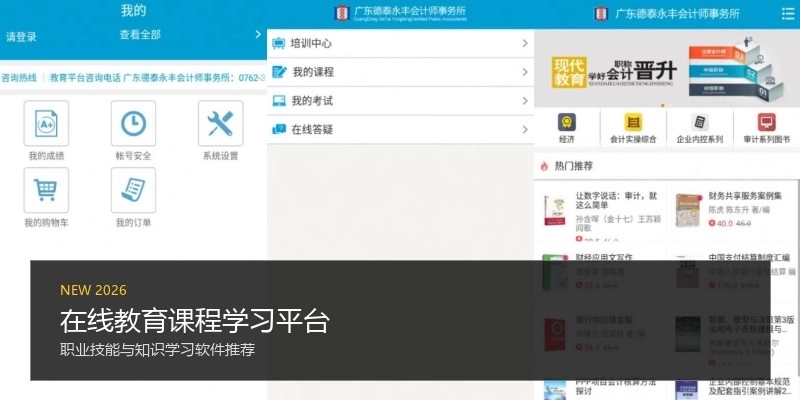
Task: Tap the title 让数字说话：审计，就这么简单
Action: 616,201
